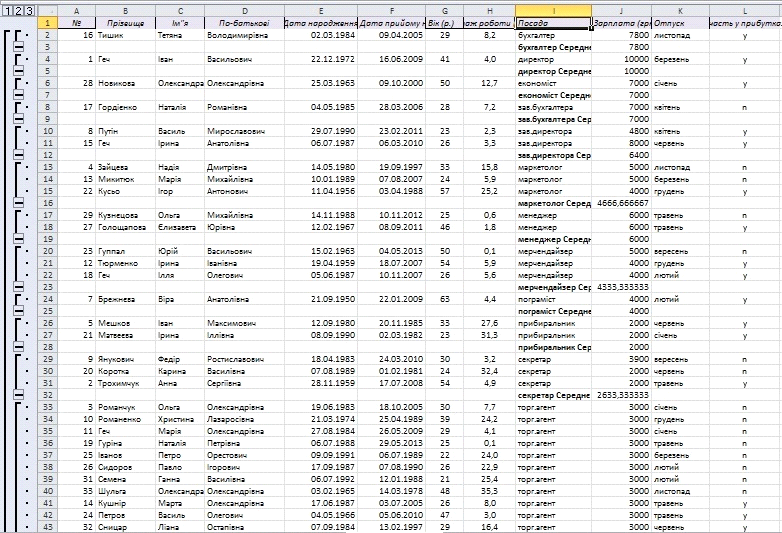Viewport: 782px width, 533px height.
Task: Select subtotal value 4666,666667
Action: coord(621,203)
